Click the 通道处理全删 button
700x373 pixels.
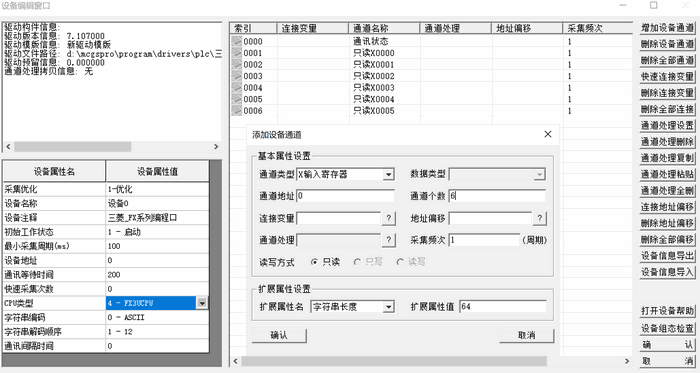667,191
